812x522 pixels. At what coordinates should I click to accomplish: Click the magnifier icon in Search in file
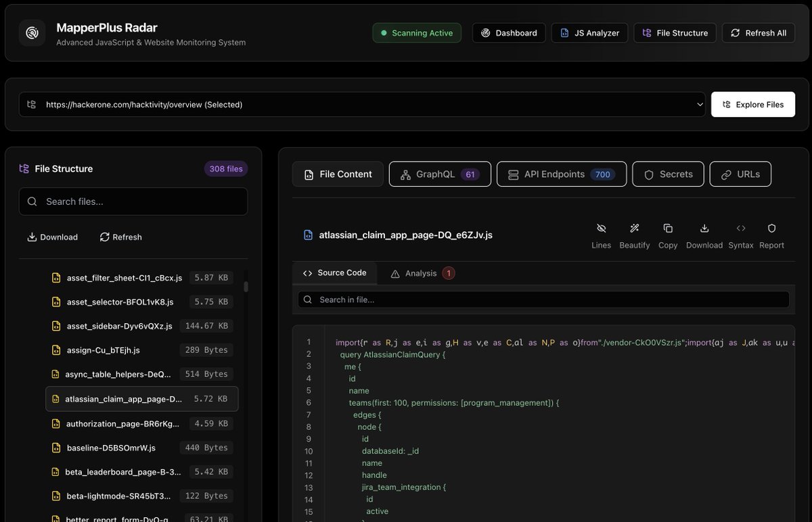[308, 300]
